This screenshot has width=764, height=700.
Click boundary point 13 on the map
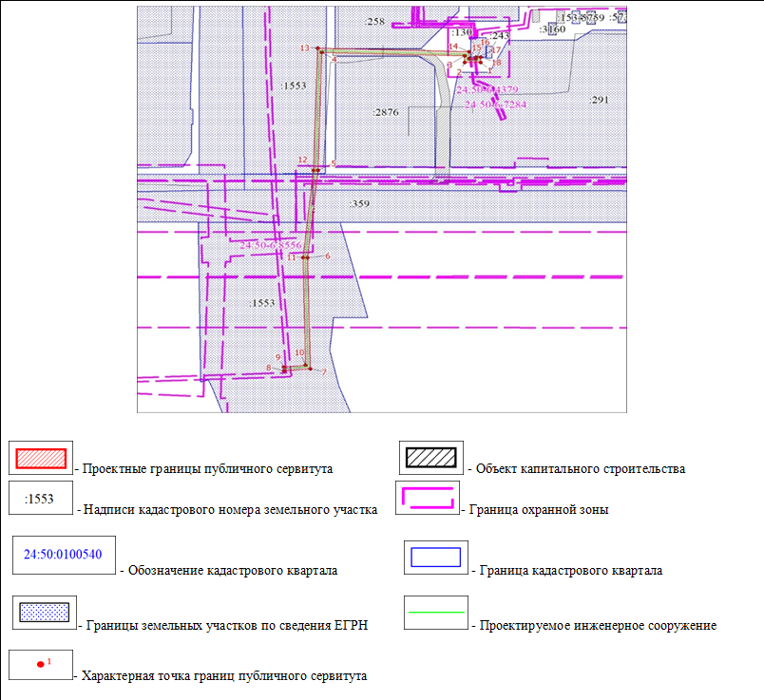click(x=320, y=51)
